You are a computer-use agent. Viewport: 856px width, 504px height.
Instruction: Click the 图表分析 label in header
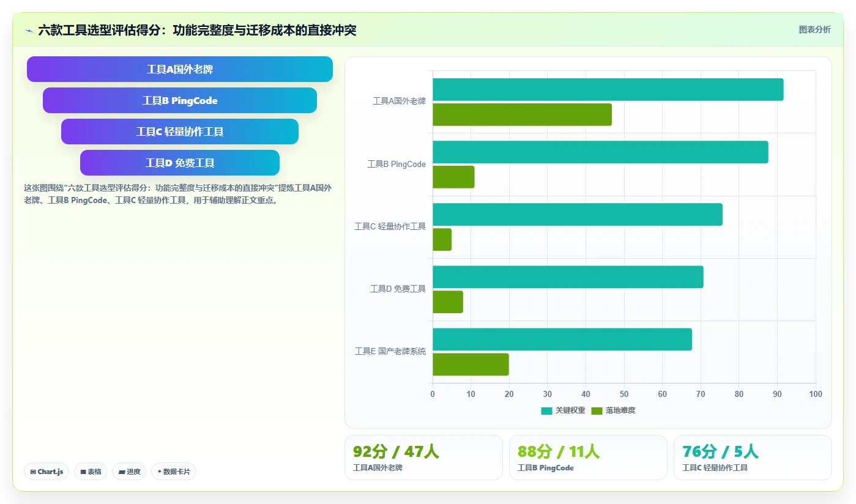point(814,29)
